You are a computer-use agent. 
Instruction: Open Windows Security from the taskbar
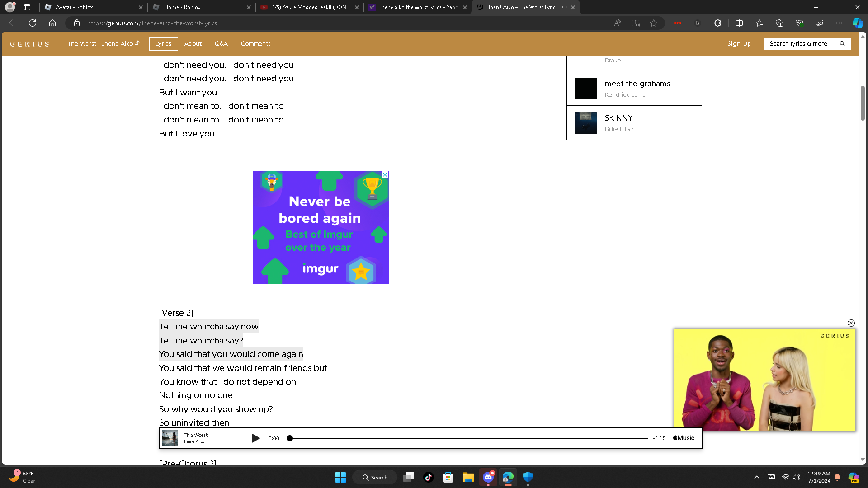click(x=528, y=477)
